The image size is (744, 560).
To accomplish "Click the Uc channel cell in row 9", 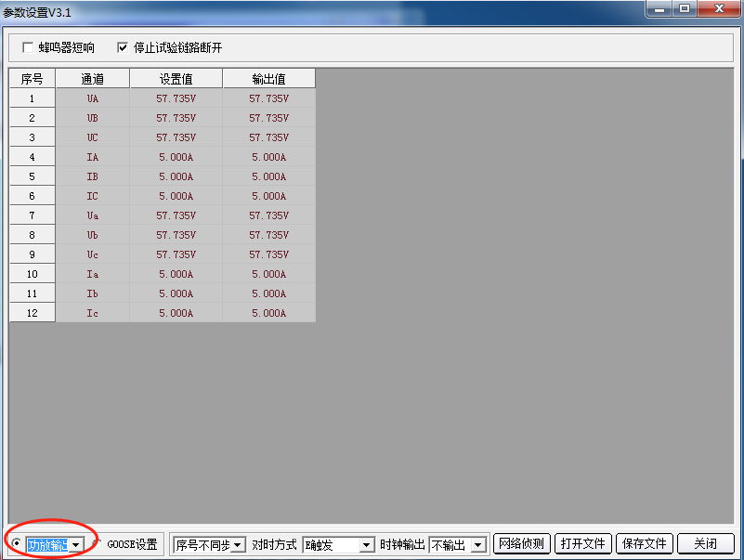I will click(92, 254).
